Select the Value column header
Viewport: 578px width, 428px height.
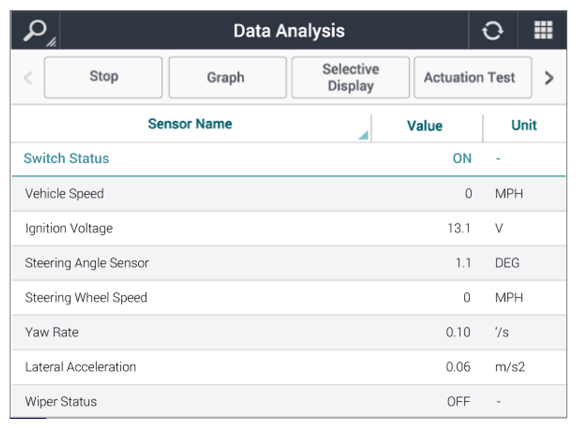coord(425,126)
